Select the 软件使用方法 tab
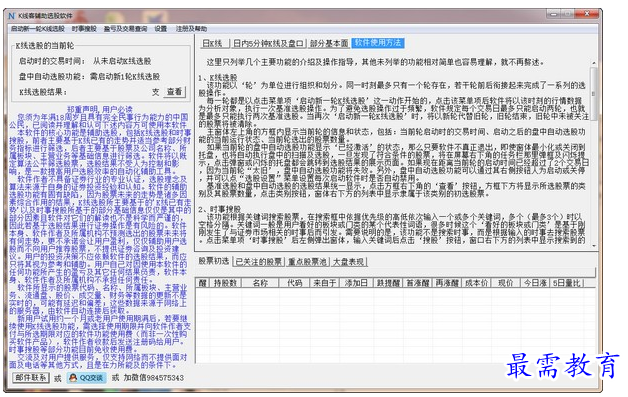This screenshot has height=397, width=628. pyautogui.click(x=378, y=43)
